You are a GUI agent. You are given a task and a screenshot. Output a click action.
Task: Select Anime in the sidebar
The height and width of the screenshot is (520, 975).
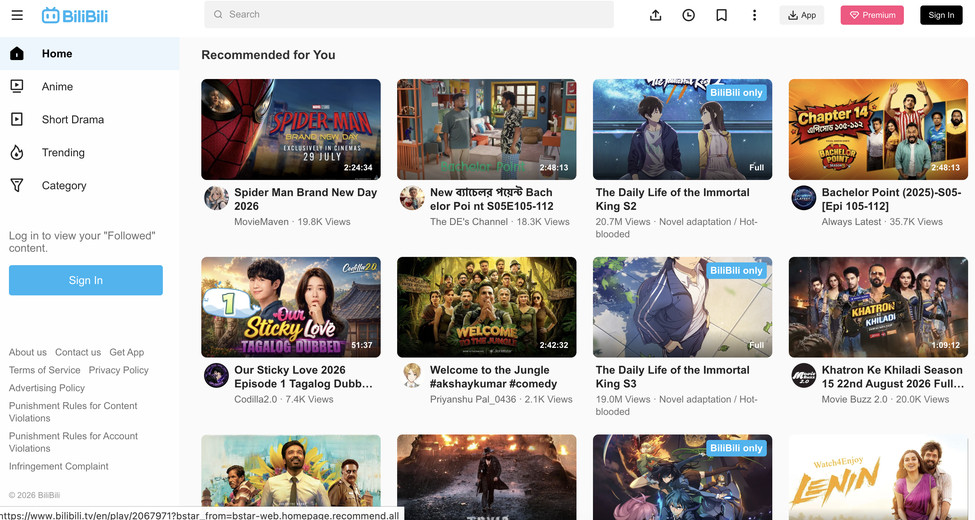(90, 86)
